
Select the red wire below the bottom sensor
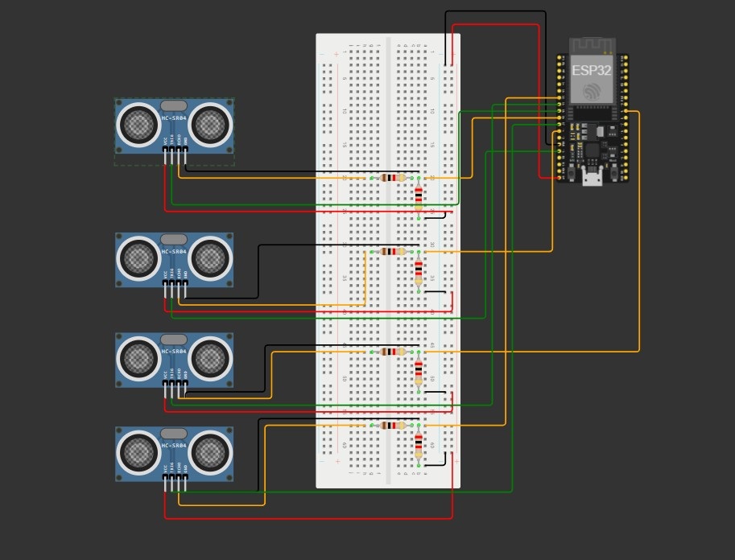tap(308, 518)
